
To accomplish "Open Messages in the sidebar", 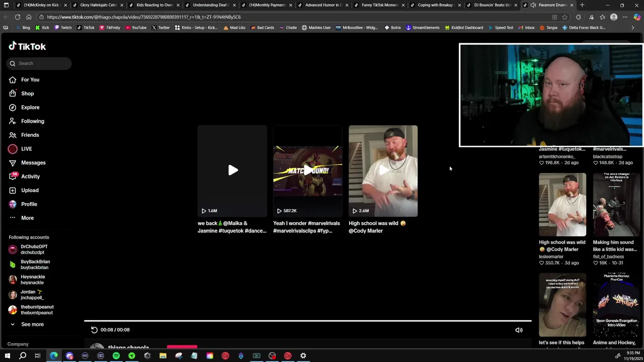I will 33,162.
